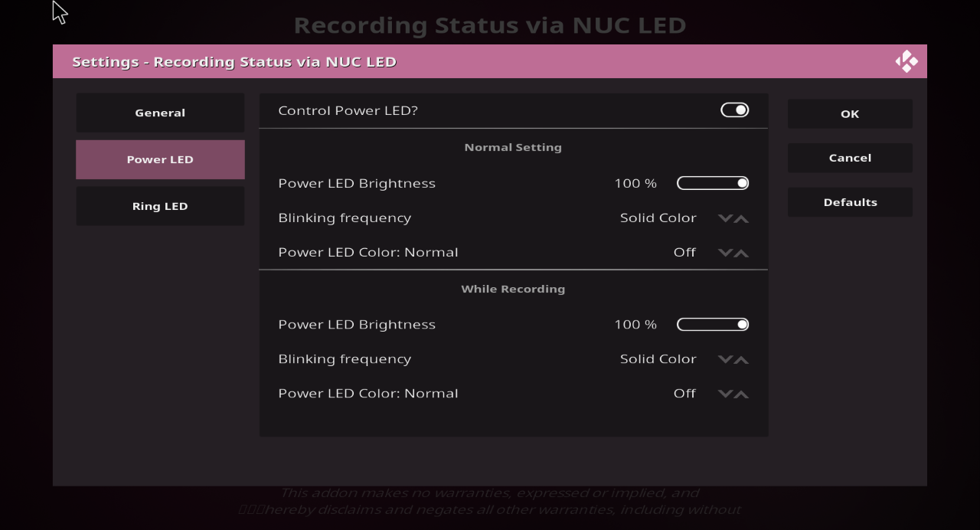
Task: Reset settings with the Defaults button
Action: click(850, 202)
